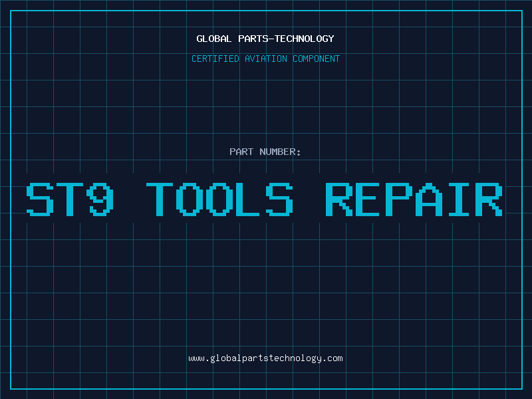Click the www prefix of the website URL

click(x=196, y=358)
